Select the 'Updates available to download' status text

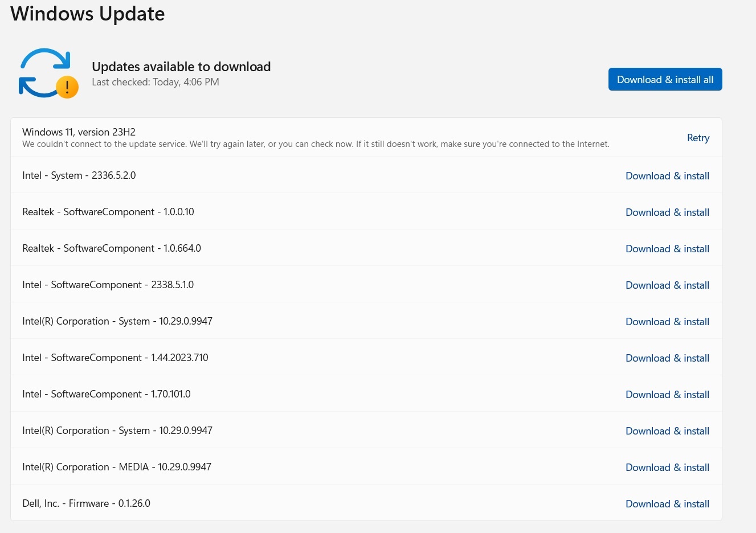[x=181, y=67]
